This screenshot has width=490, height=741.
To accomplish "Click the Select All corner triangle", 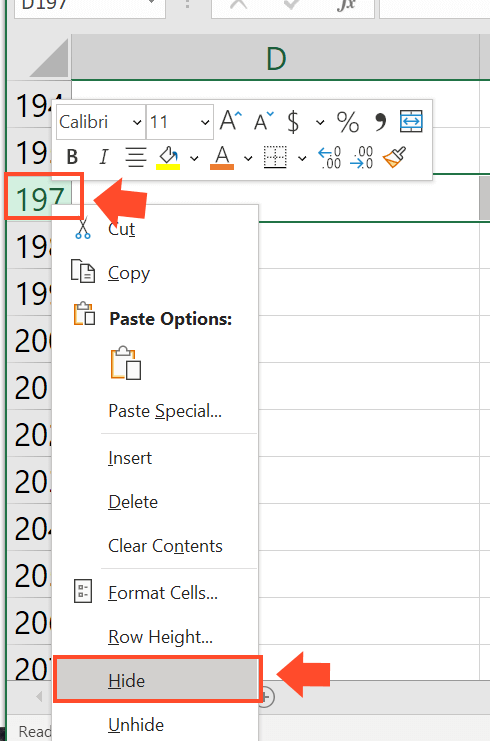I will click(x=49, y=60).
